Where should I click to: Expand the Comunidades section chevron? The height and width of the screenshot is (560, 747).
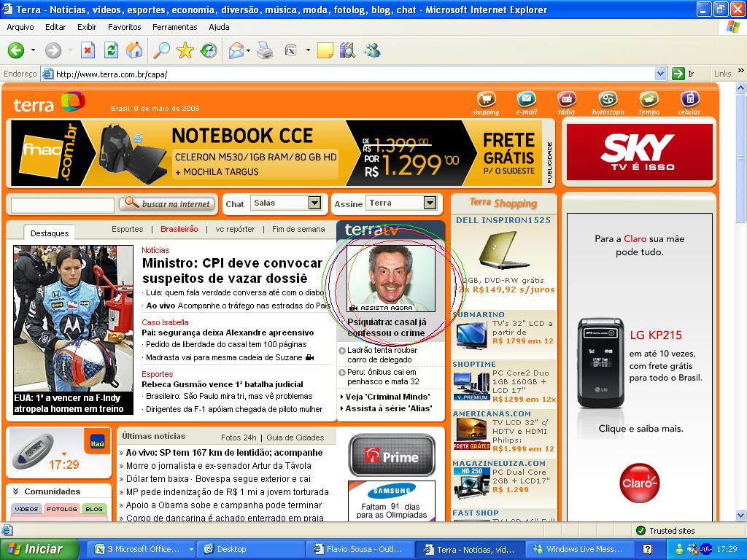coord(16,491)
